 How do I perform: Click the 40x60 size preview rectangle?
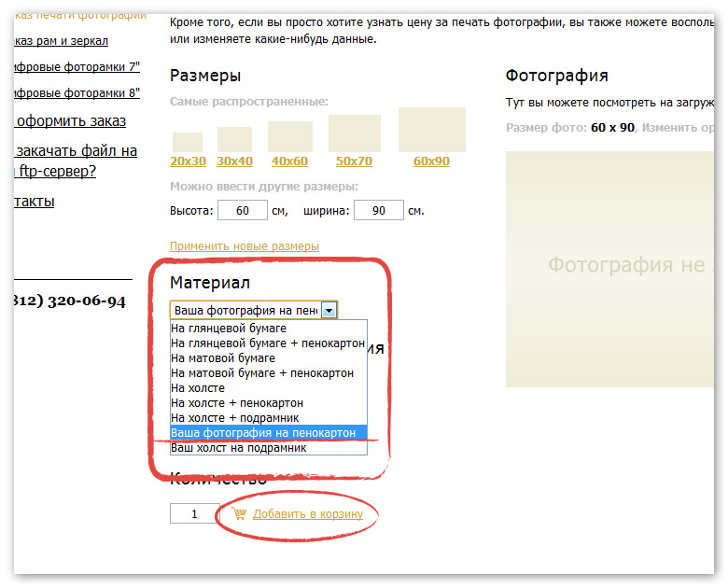coord(290,136)
